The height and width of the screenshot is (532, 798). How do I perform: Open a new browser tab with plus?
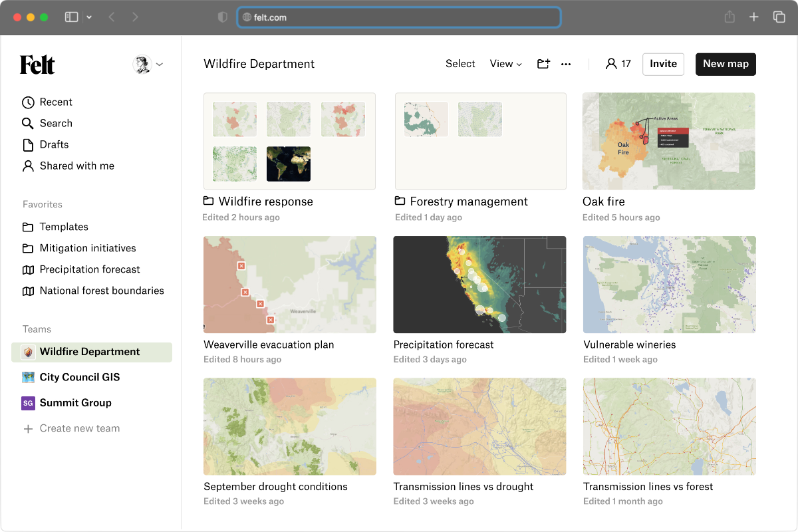(x=753, y=17)
